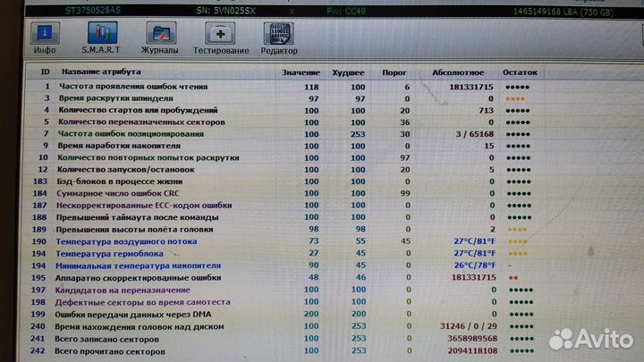
Task: Open the Журналы logs section
Action: [x=159, y=38]
